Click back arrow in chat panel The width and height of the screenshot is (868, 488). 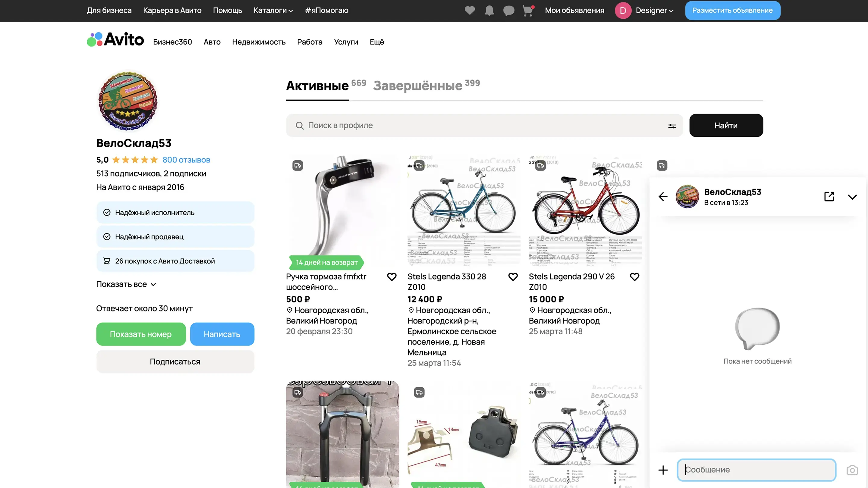(663, 197)
